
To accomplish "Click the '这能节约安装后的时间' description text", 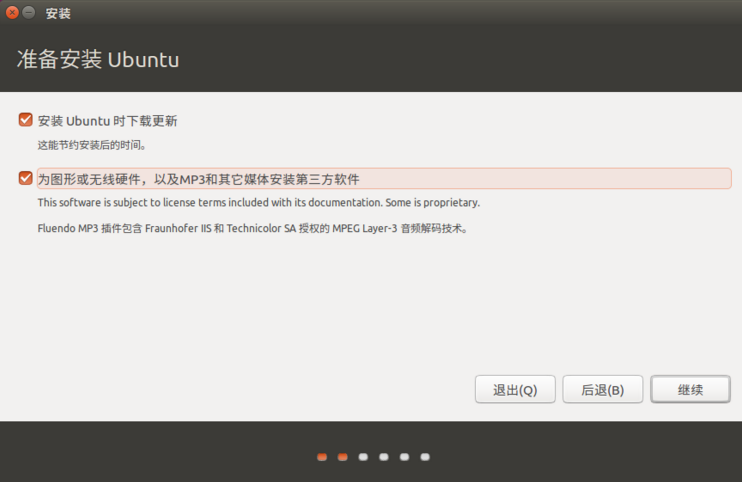I will coord(92,145).
